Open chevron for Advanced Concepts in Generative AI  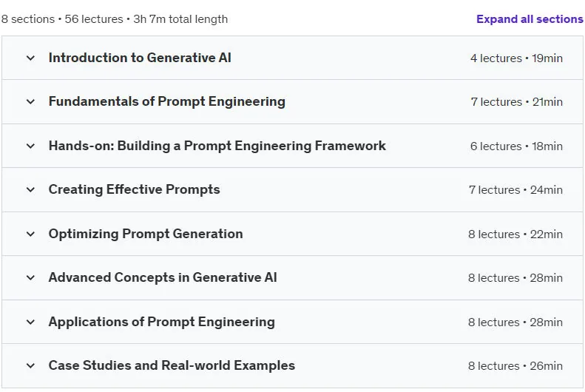pyautogui.click(x=30, y=277)
